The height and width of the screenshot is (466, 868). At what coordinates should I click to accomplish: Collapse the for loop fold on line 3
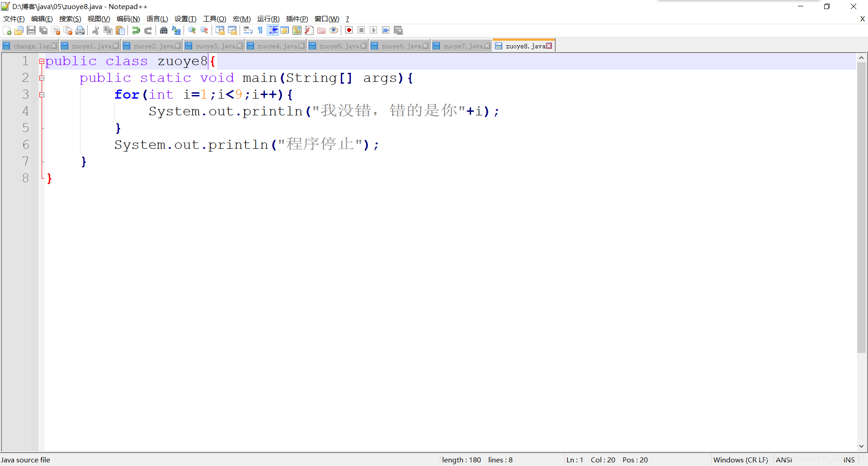coord(42,95)
